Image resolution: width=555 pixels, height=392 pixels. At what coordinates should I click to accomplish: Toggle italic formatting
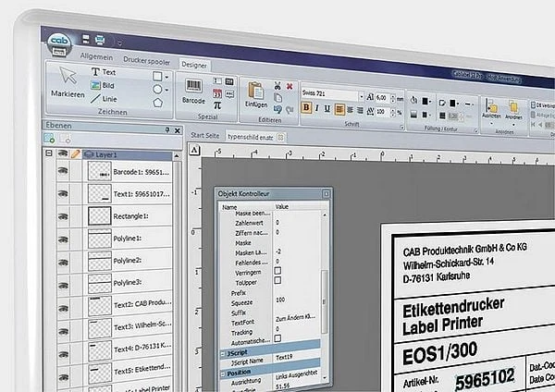(316, 108)
